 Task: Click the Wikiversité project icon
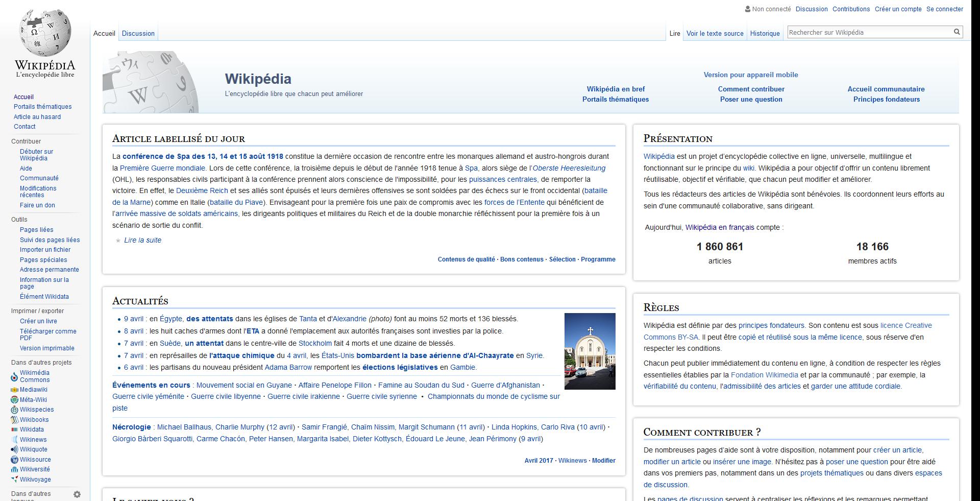14,469
